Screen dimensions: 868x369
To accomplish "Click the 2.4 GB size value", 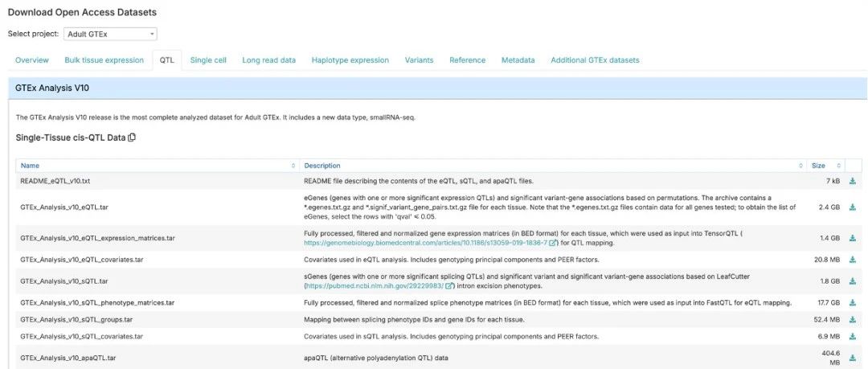I will 830,207.
